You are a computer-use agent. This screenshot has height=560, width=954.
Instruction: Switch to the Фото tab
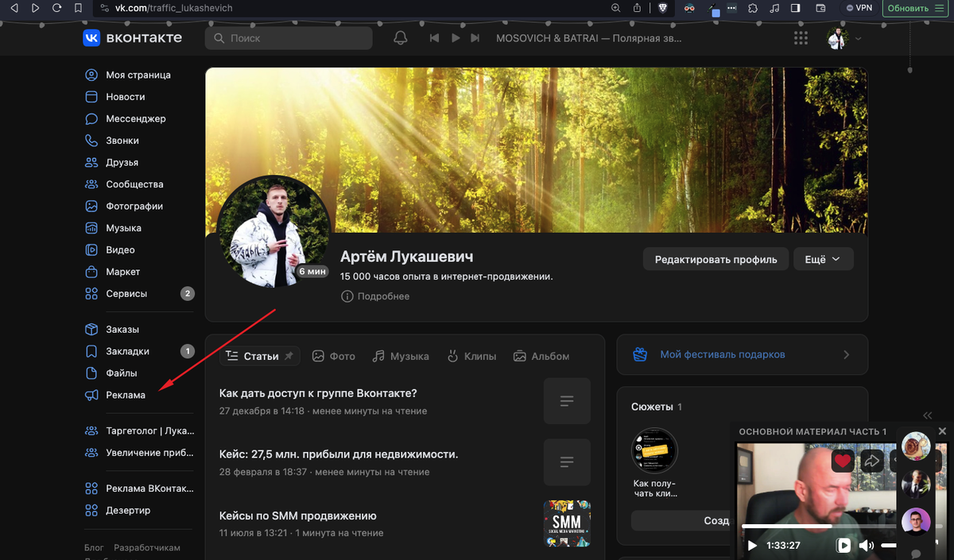pyautogui.click(x=334, y=356)
